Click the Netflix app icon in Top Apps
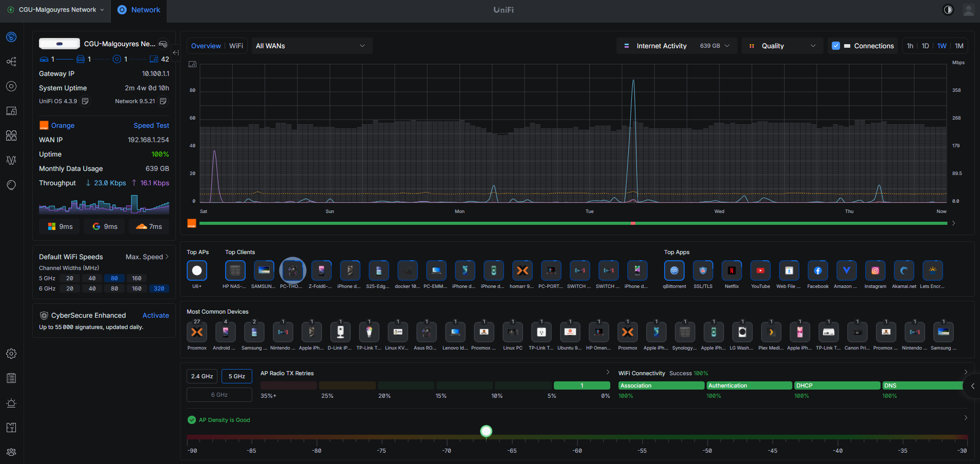The width and height of the screenshot is (980, 464). tap(731, 270)
